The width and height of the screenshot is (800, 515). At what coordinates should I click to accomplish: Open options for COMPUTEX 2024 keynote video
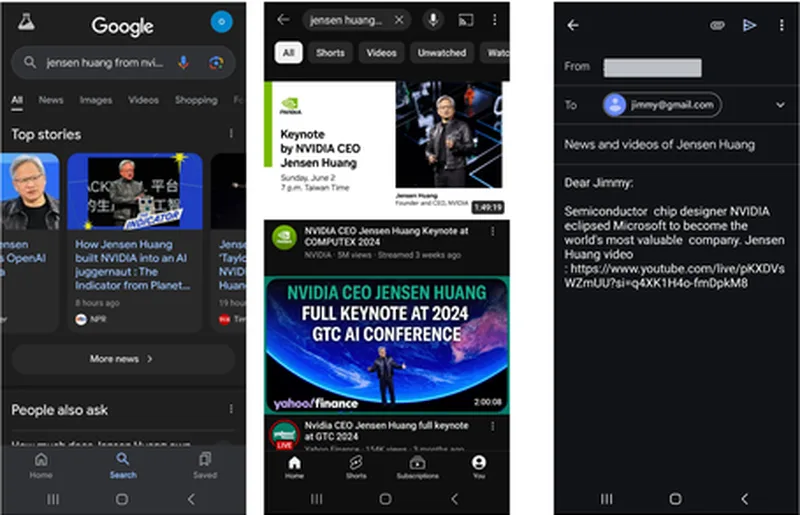pos(493,231)
